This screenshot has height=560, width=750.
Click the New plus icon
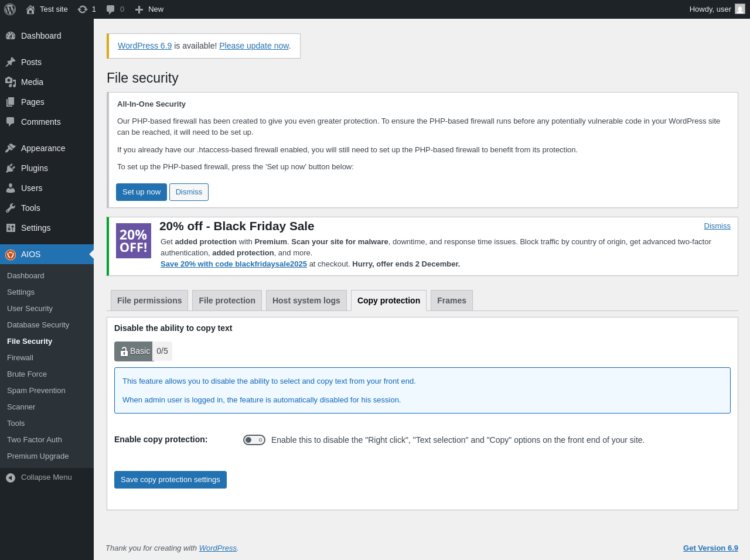(x=139, y=9)
